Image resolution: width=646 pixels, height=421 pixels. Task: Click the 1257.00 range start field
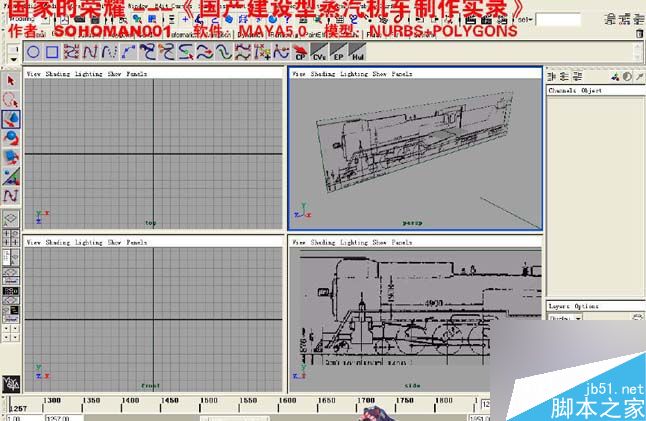click(64, 418)
